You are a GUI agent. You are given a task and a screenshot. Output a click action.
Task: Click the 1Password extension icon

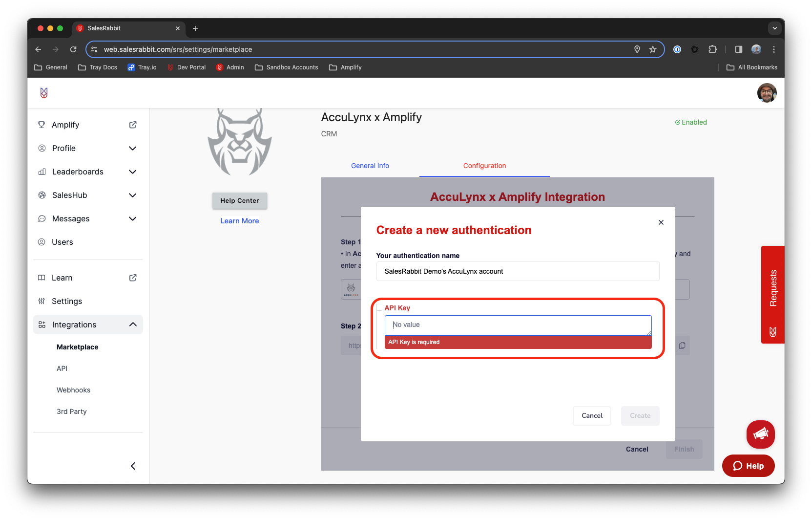point(677,49)
